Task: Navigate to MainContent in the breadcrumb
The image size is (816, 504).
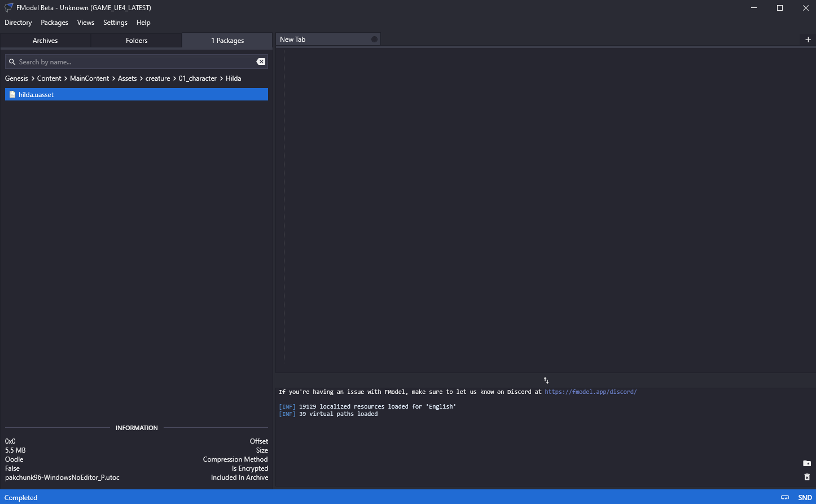Action: coord(90,78)
